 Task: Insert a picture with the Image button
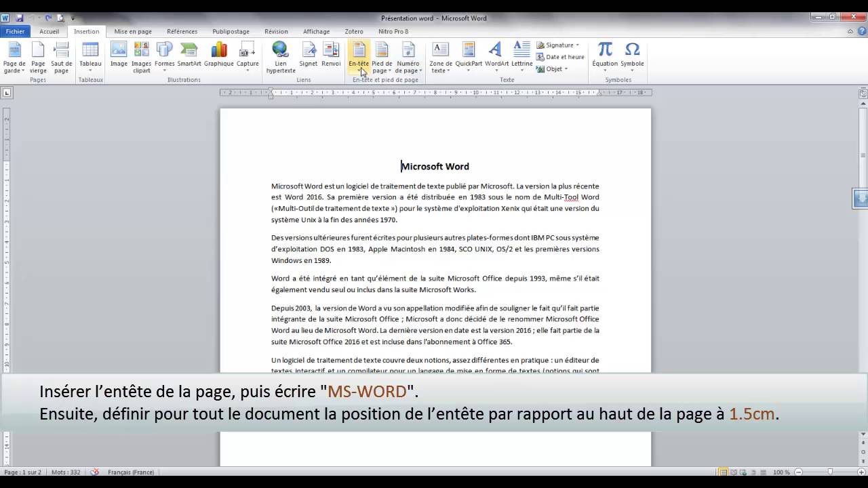pyautogui.click(x=119, y=54)
